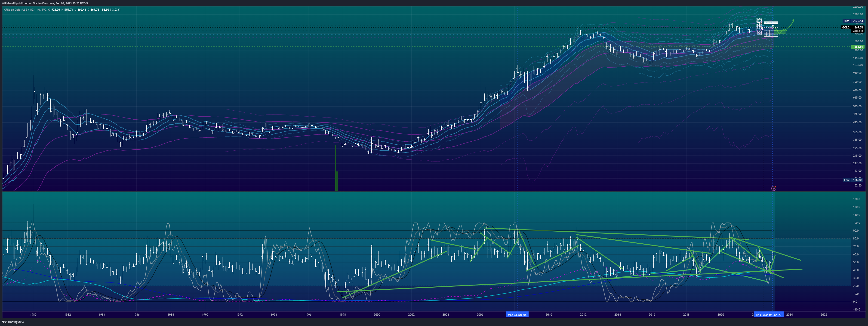Click the 2026 label on the time axis

(x=824, y=314)
